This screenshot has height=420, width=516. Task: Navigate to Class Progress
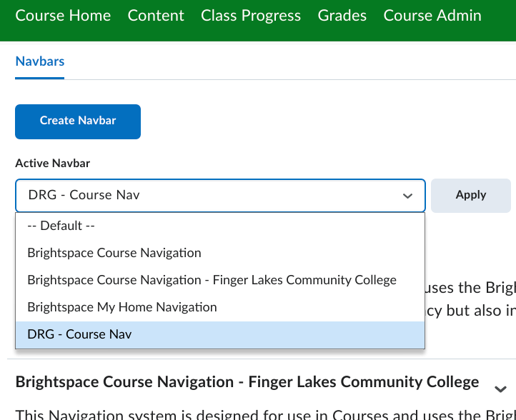251,16
